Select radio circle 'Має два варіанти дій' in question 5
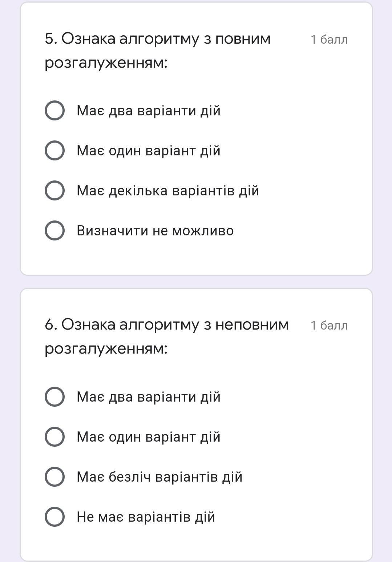 click(54, 110)
